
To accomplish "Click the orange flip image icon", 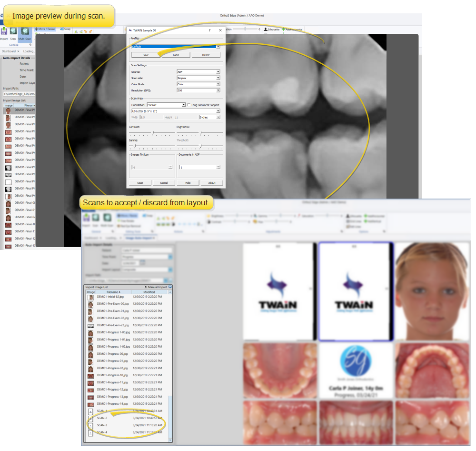I will coord(85,31).
